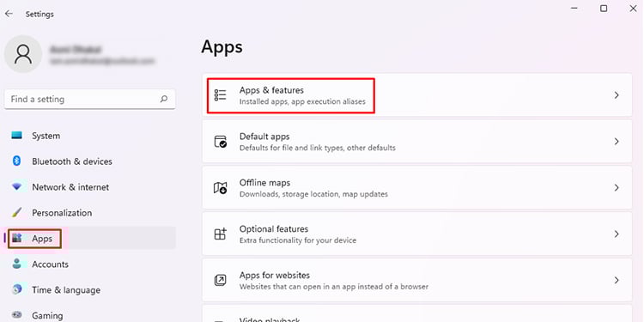Click the Settings window title
Viewport: 644px width, 322px height.
(39, 14)
